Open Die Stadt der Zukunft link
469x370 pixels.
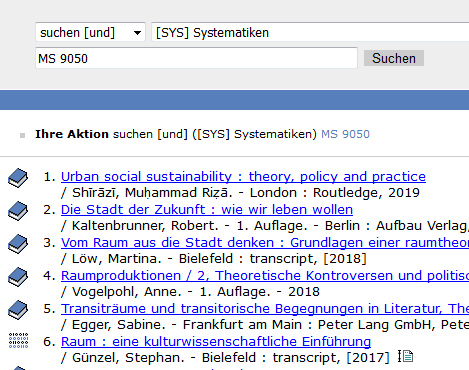(x=207, y=210)
